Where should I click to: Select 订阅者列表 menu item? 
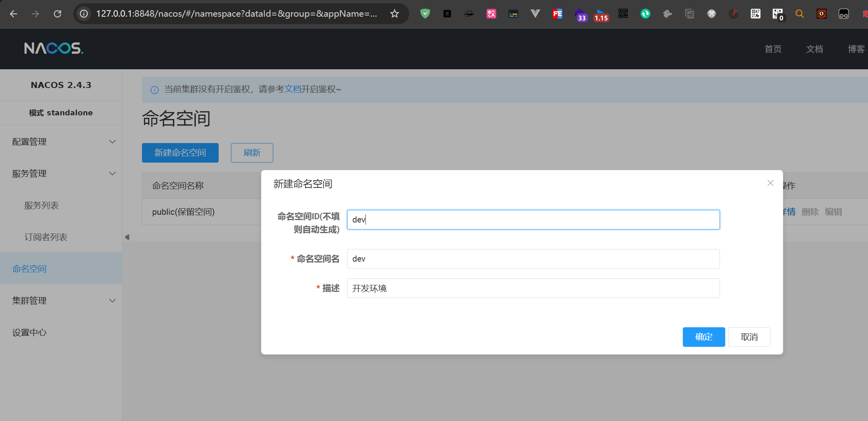pos(46,237)
